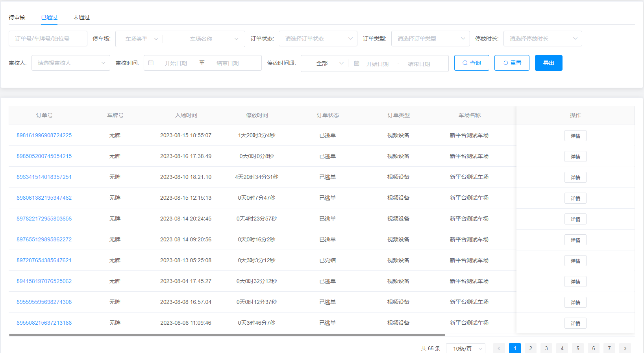Switch to the 未通过 tab
644x353 pixels.
[81, 17]
